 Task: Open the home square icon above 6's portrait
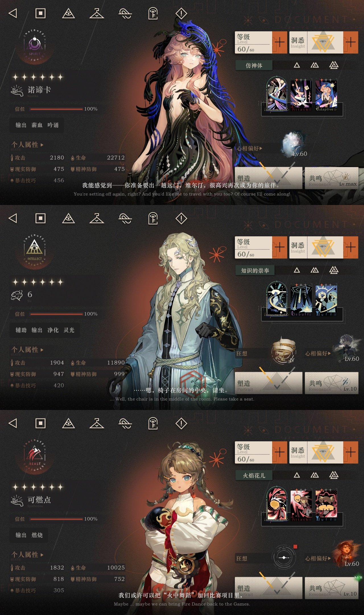tap(40, 218)
